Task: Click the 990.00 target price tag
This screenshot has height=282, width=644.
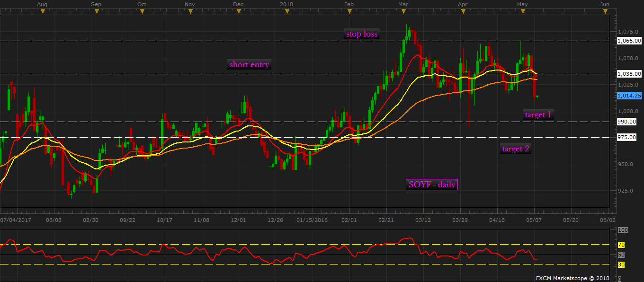Action: pos(627,122)
